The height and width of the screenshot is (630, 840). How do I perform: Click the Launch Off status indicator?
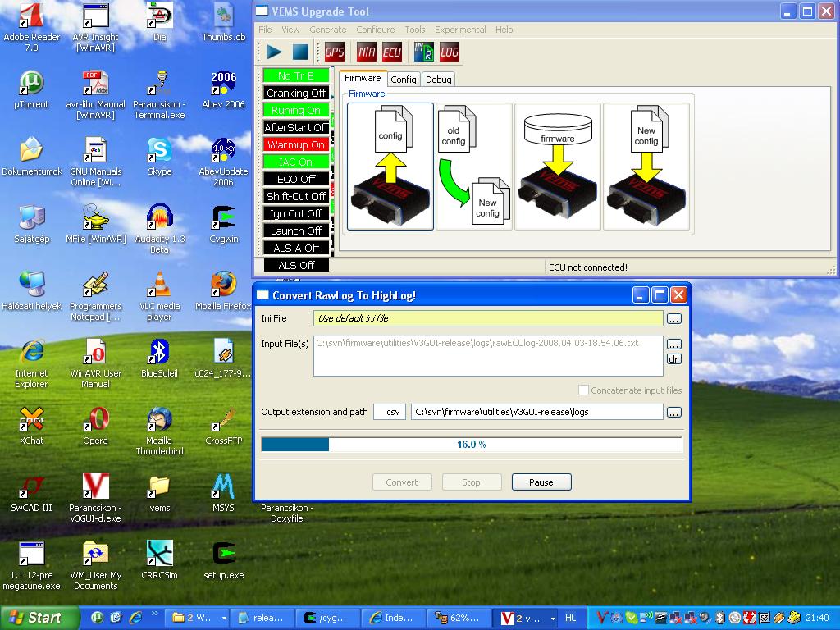click(x=295, y=231)
